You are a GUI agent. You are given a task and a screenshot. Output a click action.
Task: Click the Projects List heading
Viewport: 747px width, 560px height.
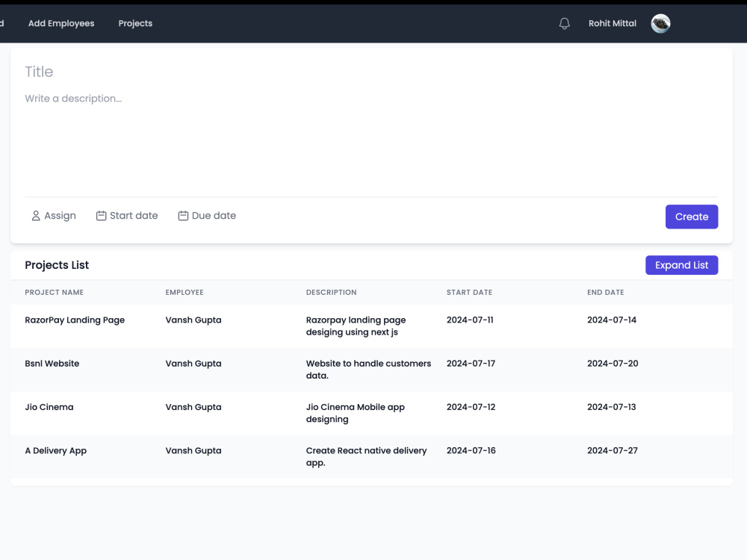(57, 265)
